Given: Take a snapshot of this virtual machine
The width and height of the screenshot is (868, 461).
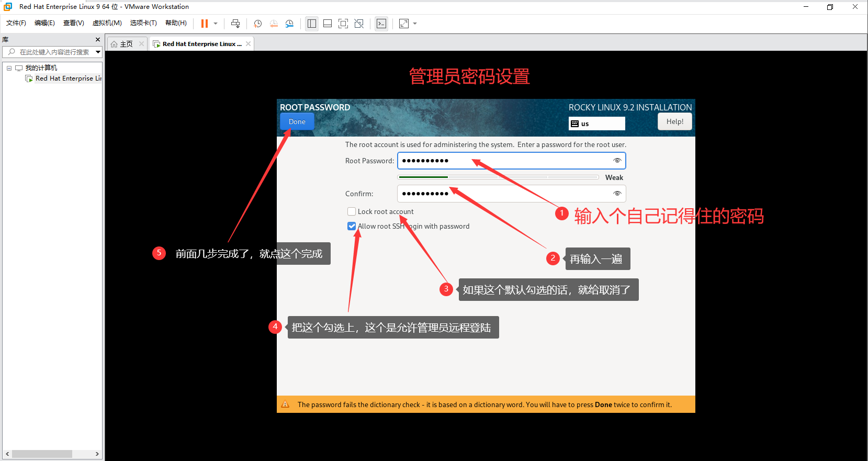Looking at the screenshot, I should [x=258, y=24].
